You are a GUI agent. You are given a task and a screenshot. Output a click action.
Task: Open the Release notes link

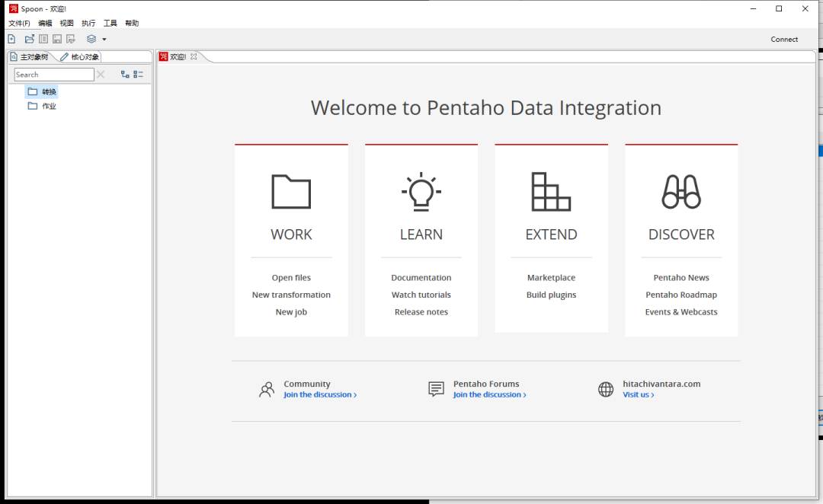pyautogui.click(x=421, y=312)
